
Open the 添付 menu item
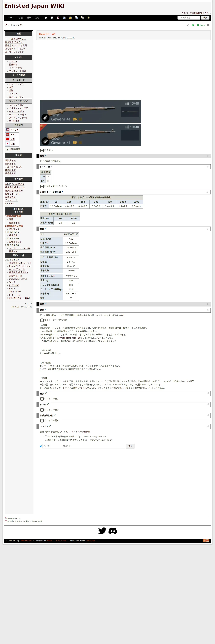pyautogui.click(x=37, y=18)
